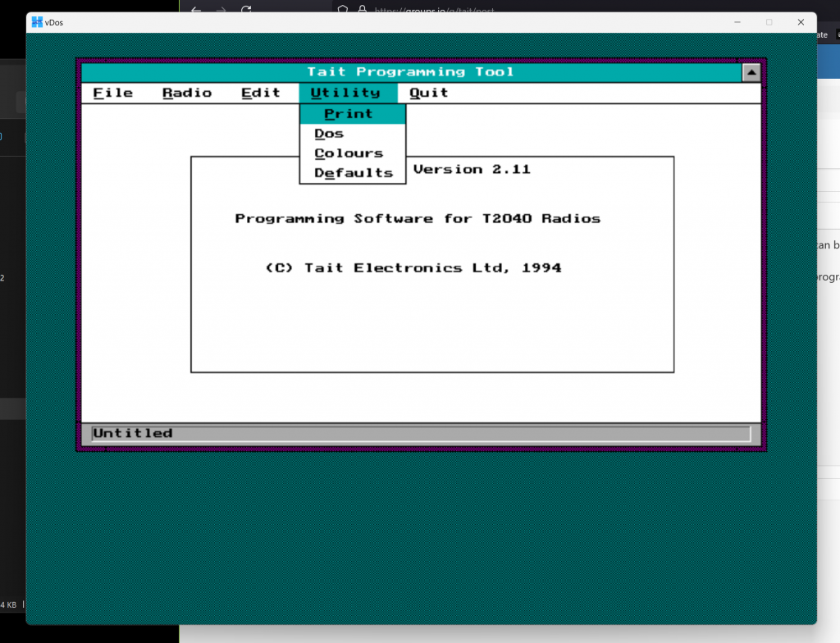Open Colours settings from Utility menu
Viewport: 840px width, 643px height.
pyautogui.click(x=349, y=153)
